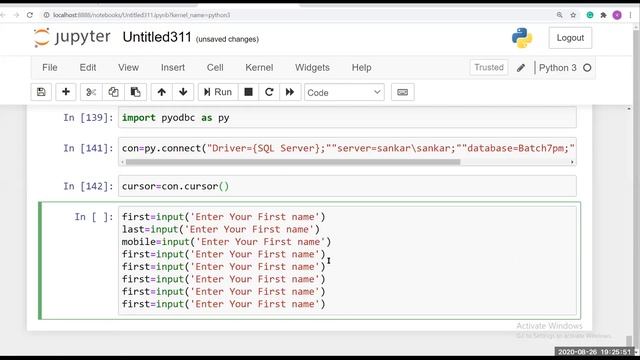Open the Edit menu
The height and width of the screenshot is (360, 640).
(x=88, y=68)
